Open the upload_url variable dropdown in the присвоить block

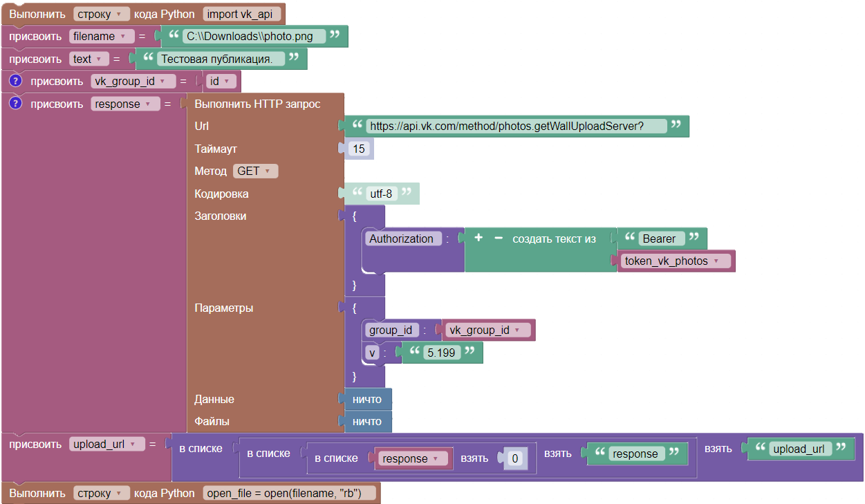coord(106,445)
